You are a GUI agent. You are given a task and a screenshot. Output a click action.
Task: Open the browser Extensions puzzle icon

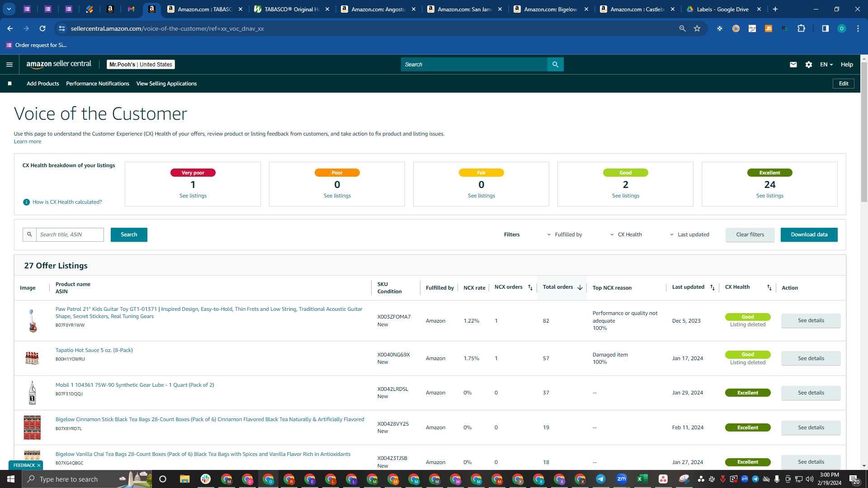pyautogui.click(x=801, y=28)
